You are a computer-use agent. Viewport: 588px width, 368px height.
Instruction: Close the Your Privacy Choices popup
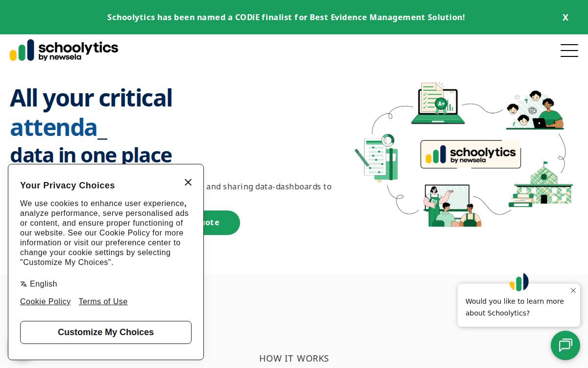[188, 182]
